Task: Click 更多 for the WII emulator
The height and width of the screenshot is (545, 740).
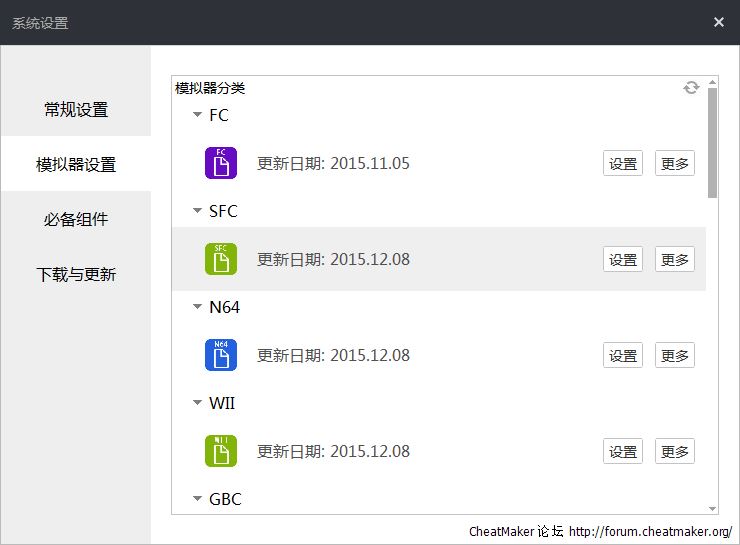Action: [675, 452]
